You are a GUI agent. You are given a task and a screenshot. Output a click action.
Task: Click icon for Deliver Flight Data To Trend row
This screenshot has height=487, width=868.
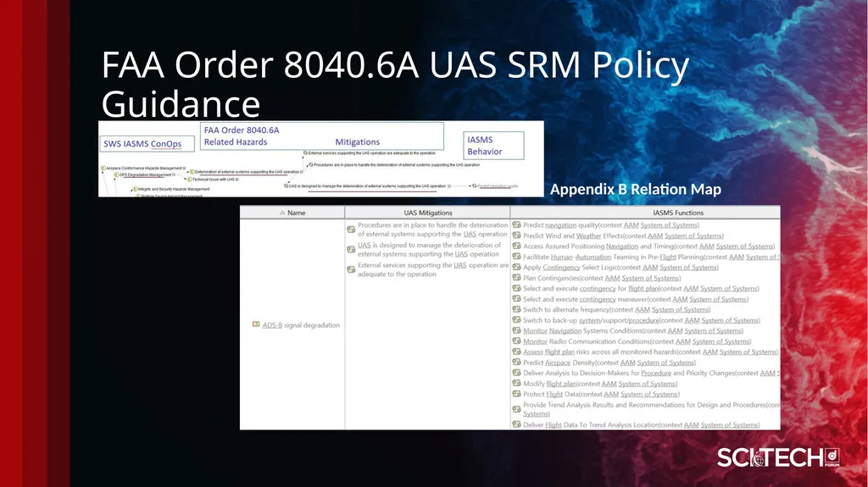[x=516, y=424]
